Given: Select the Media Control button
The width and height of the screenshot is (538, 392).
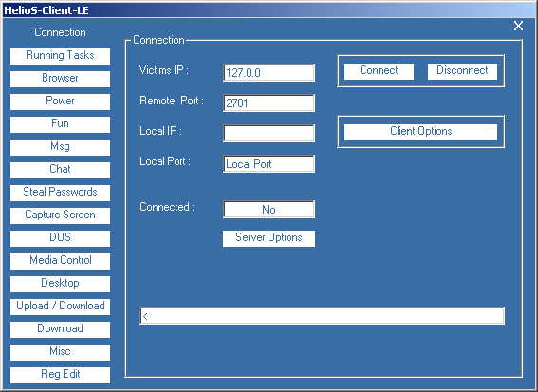Looking at the screenshot, I should [60, 261].
